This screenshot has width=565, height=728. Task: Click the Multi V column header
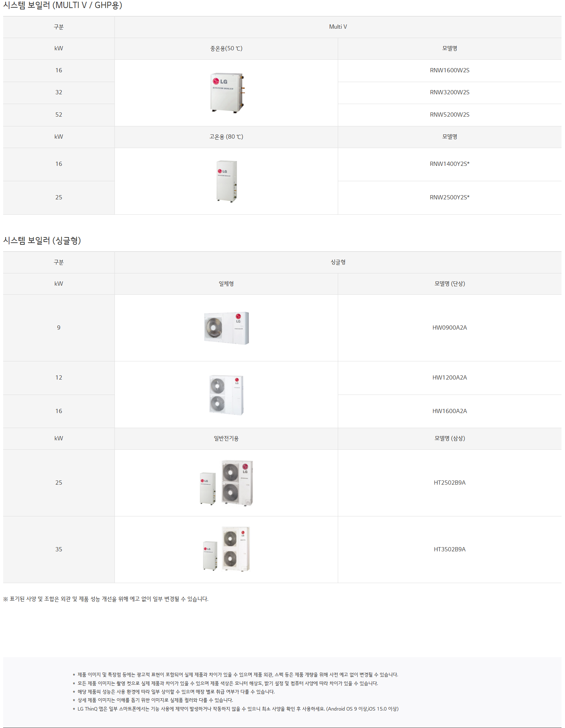(337, 27)
